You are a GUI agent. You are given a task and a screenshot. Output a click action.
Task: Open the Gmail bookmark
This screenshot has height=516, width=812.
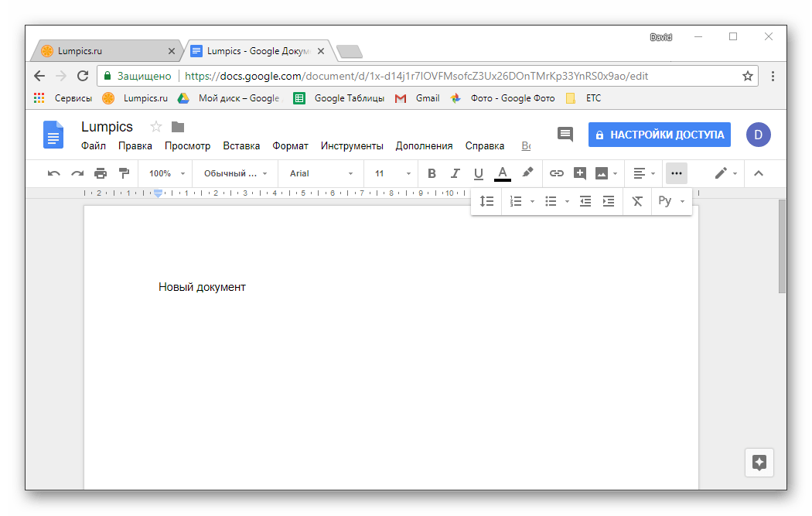(x=418, y=98)
